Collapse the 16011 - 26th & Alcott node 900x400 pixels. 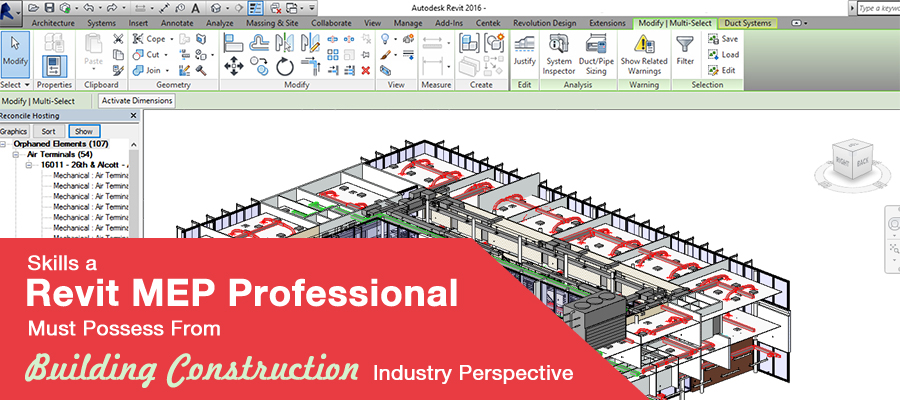click(28, 165)
